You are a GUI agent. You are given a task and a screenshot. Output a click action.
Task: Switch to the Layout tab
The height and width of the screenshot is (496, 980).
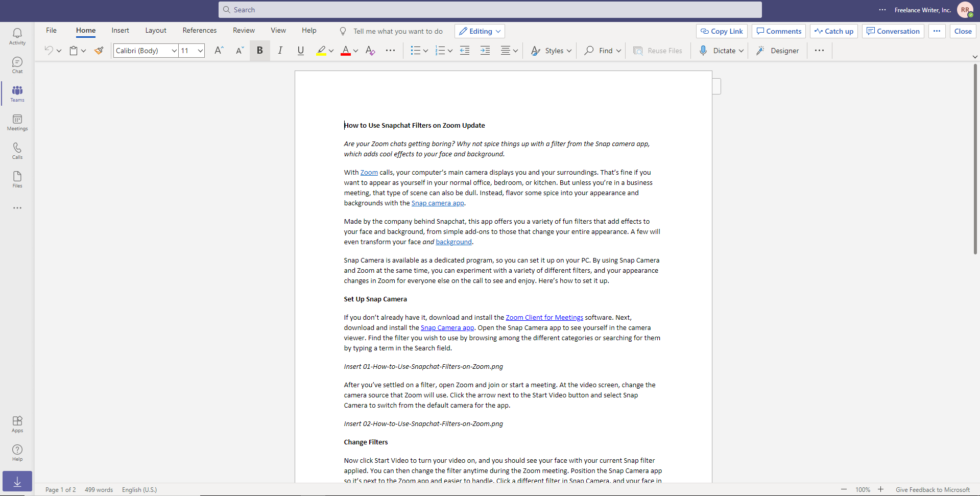point(156,31)
